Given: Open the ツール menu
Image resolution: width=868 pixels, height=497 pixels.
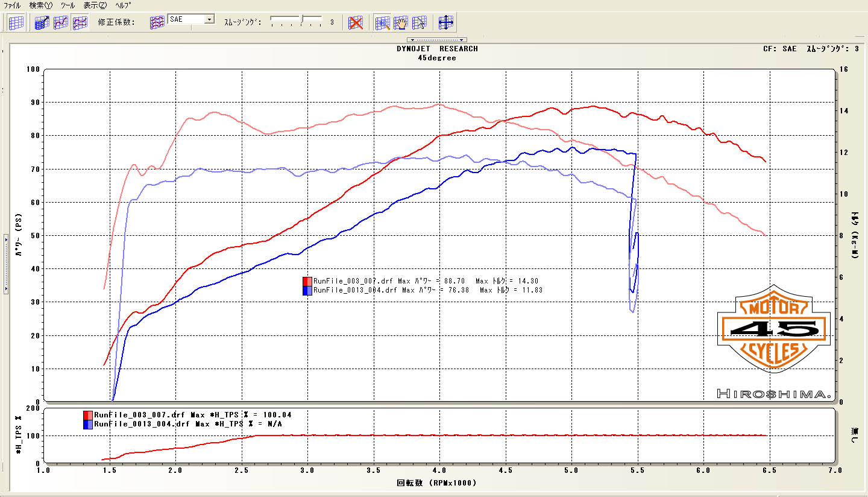Looking at the screenshot, I should pyautogui.click(x=68, y=5).
